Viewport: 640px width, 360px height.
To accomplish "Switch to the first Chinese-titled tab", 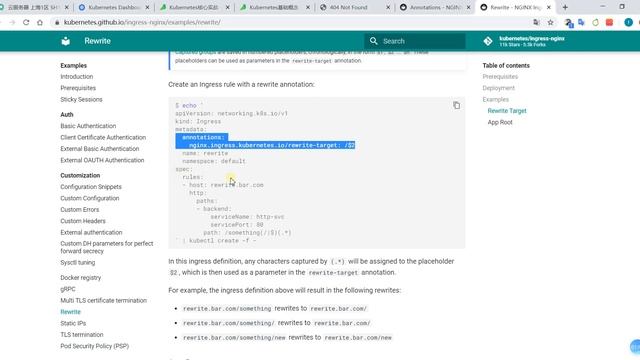I will [35, 7].
